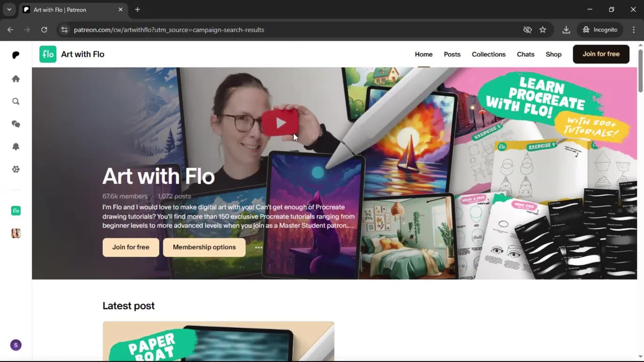Click the scrollbar up arrow
The width and height of the screenshot is (644, 362).
click(640, 45)
